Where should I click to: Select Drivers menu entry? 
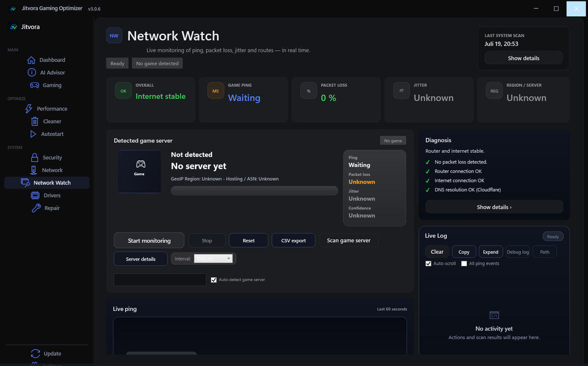pyautogui.click(x=52, y=195)
